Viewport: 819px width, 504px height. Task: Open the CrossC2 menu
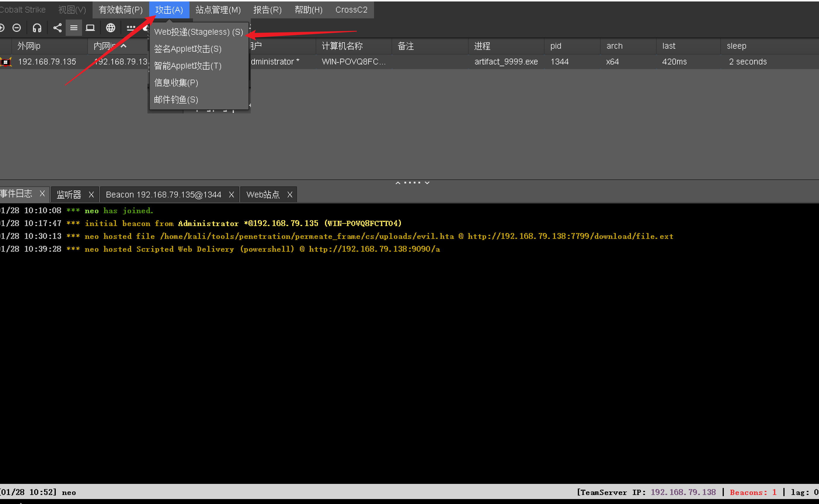pyautogui.click(x=351, y=10)
